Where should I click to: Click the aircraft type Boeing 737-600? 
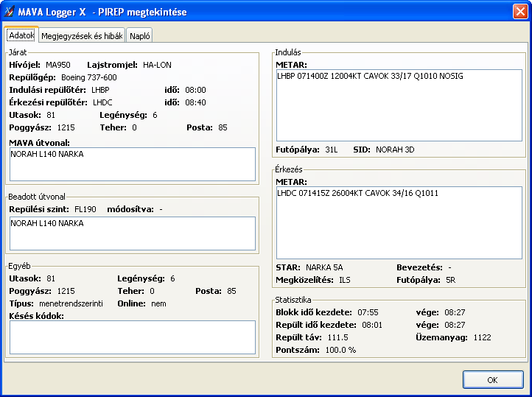coord(89,77)
